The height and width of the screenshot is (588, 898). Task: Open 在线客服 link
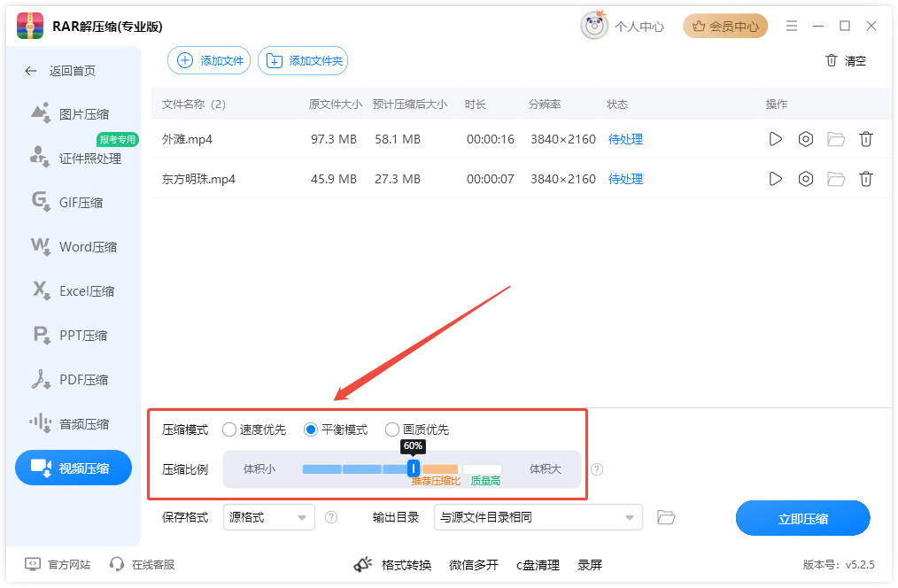[x=142, y=564]
